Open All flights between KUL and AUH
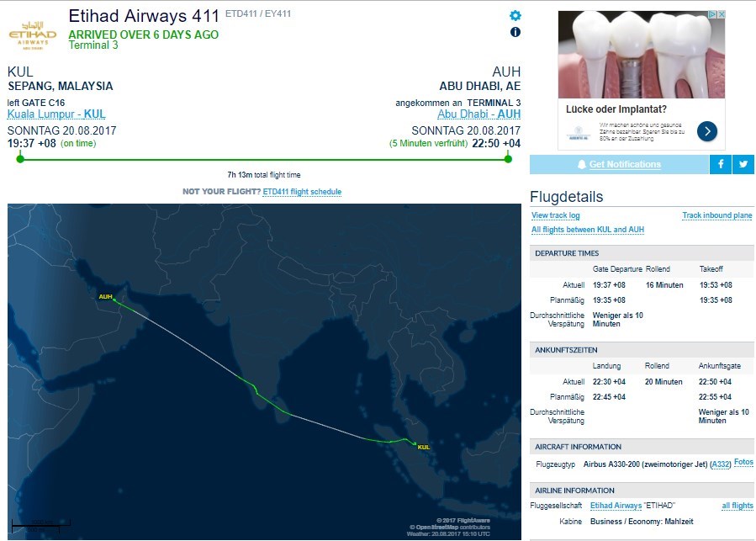This screenshot has width=756, height=541. [587, 229]
